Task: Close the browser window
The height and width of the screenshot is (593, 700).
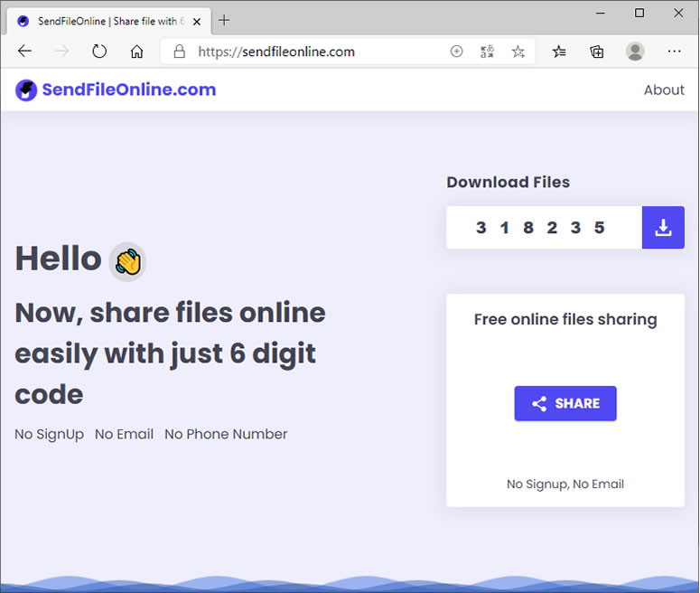Action: [x=678, y=13]
